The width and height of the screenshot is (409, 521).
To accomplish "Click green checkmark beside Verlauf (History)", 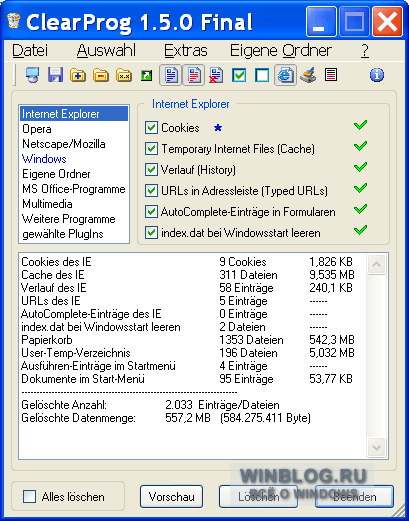I will pos(360,167).
